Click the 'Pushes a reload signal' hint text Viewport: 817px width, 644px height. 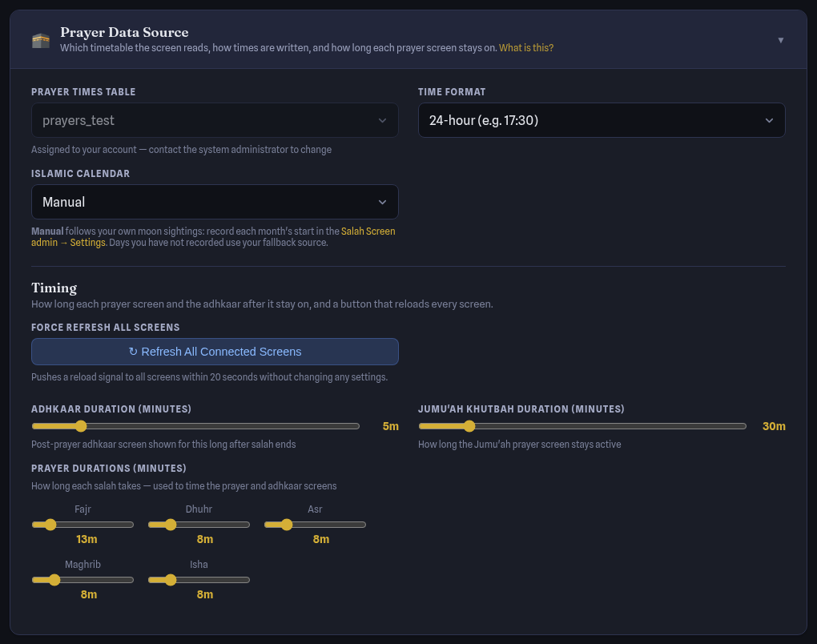click(210, 376)
